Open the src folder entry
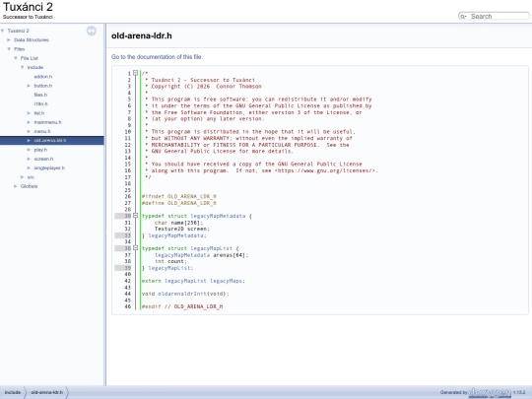Viewport: 532px width, 399px height. tap(31, 177)
